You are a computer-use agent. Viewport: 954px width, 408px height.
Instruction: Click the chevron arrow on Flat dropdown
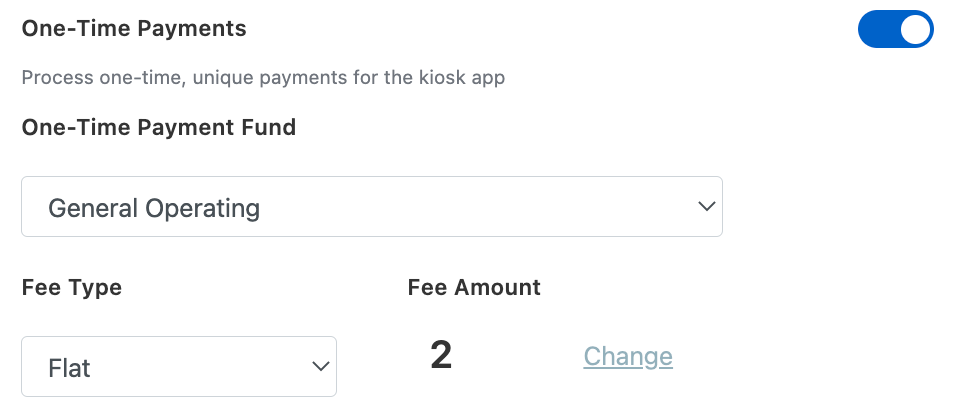321,367
